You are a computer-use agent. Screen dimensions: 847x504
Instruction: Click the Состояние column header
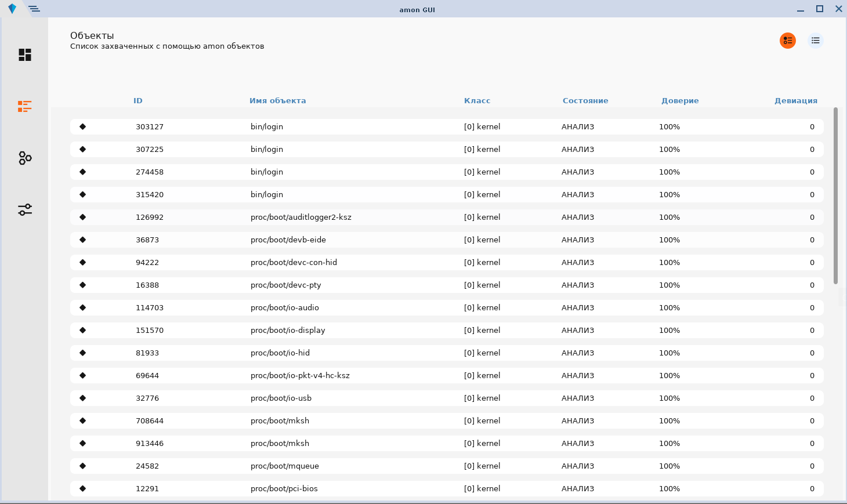point(585,101)
